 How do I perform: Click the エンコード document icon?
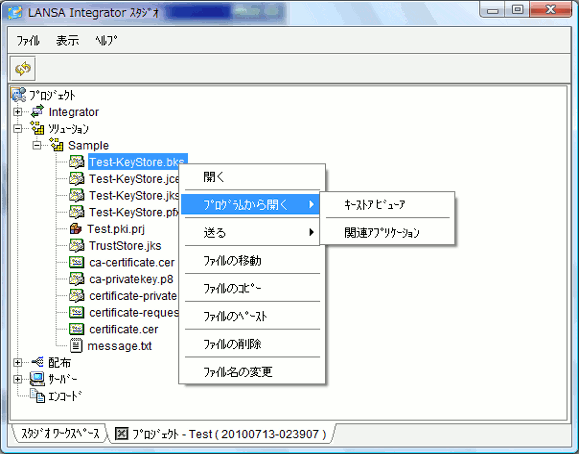(38, 396)
